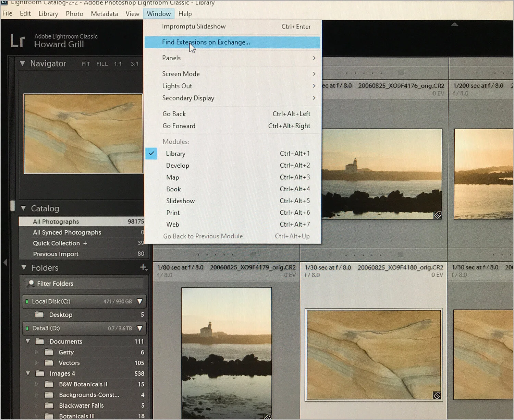Click the green status light of Data3 (D:)
Screen dimensions: 514x420
[x=27, y=328]
